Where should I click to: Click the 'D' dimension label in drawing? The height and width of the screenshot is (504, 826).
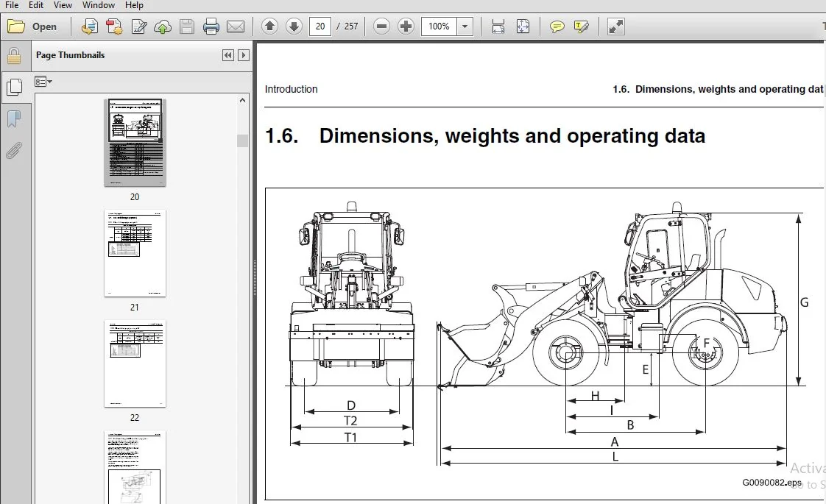click(x=351, y=405)
